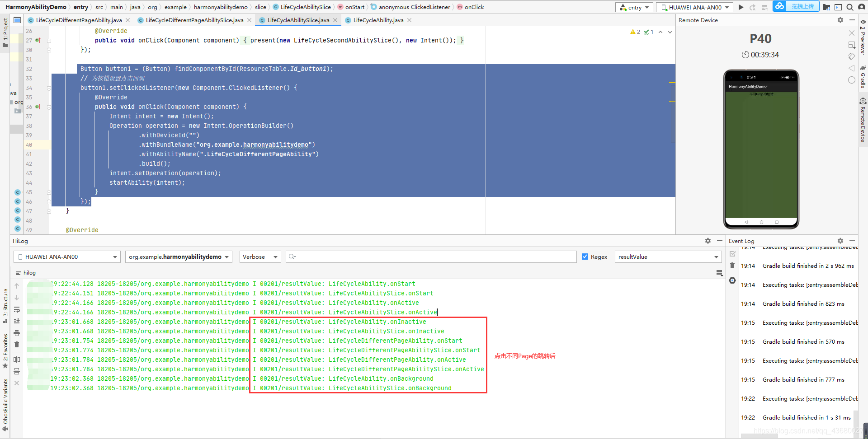Minimize the HiLog panel

pyautogui.click(x=720, y=241)
